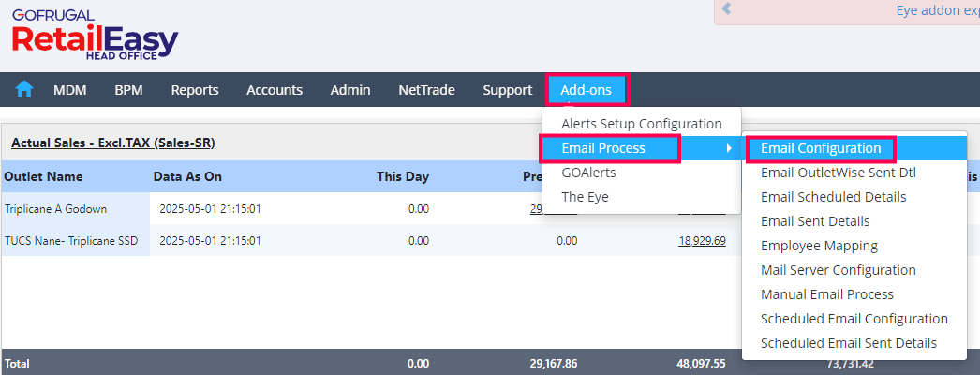Select Email Configuration option
Screen dimensions: 980x375
821,148
